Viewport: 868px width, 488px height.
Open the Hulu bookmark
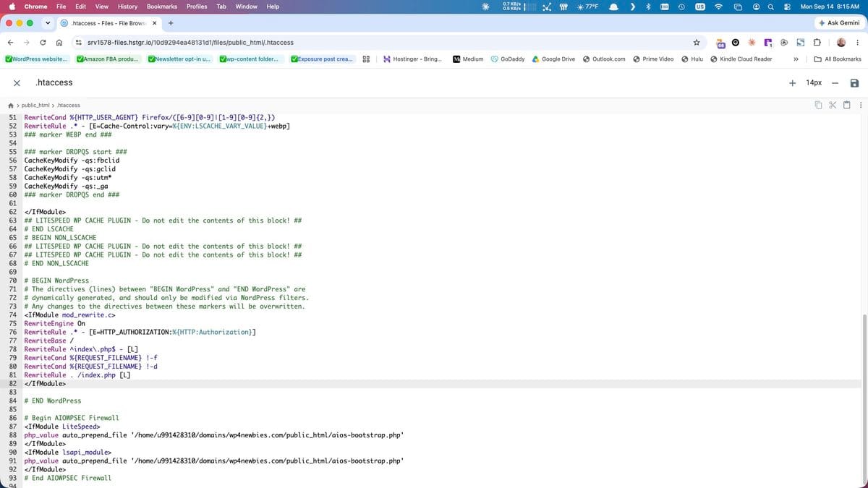coord(692,59)
